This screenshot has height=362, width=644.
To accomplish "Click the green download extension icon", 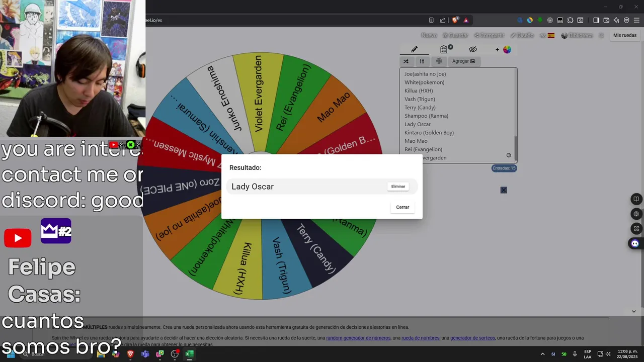I will coord(540,20).
